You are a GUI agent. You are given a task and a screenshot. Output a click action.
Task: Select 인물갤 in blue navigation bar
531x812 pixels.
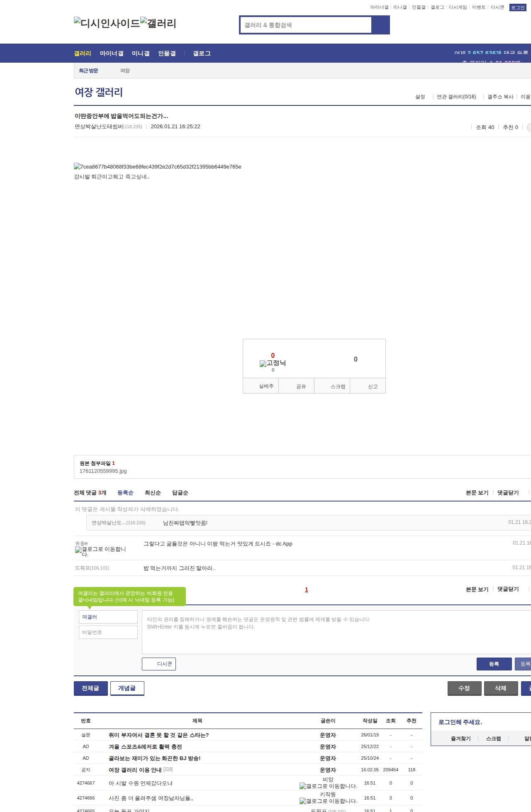point(167,53)
